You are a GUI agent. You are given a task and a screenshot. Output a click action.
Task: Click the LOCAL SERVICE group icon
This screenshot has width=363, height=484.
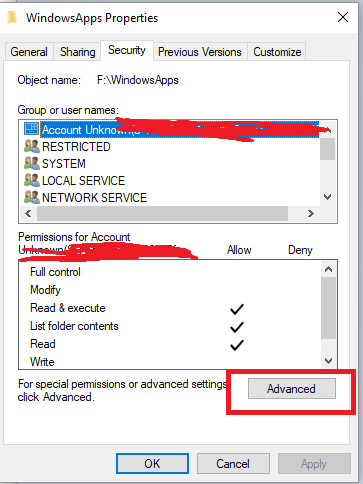32,181
